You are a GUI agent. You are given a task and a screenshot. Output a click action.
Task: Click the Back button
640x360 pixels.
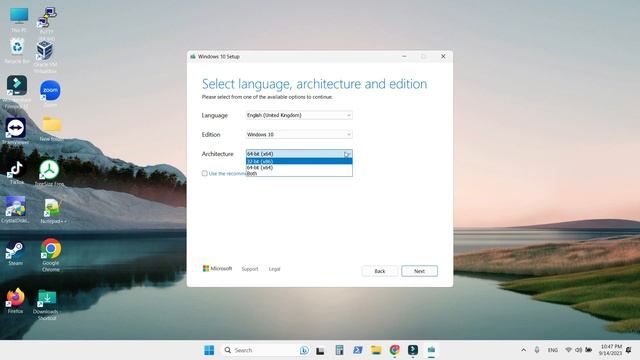pos(380,271)
